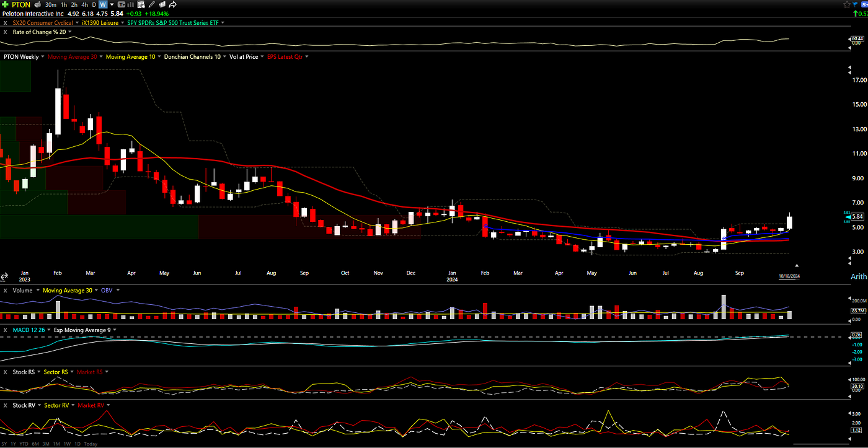Image resolution: width=868 pixels, height=448 pixels.
Task: Switch to the 2h timeframe
Action: coord(74,4)
